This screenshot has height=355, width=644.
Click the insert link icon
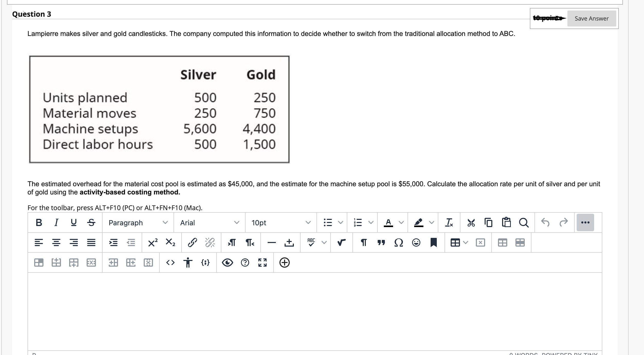pyautogui.click(x=192, y=242)
